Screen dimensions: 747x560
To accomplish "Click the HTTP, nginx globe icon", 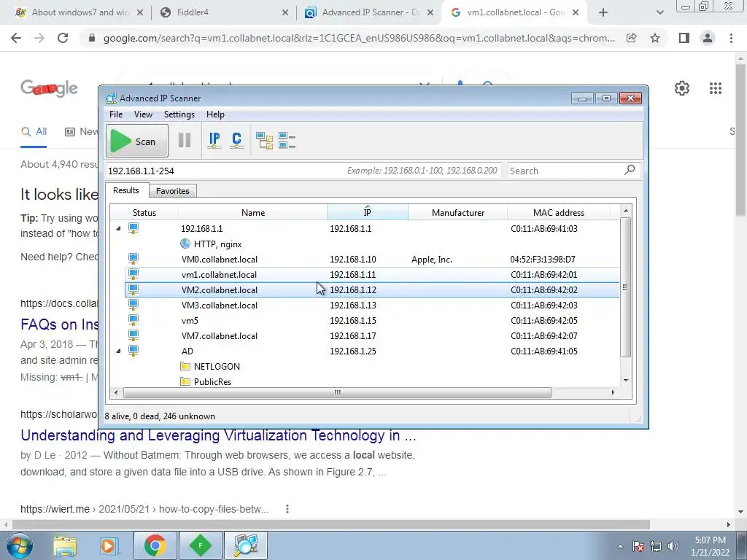I will [185, 244].
